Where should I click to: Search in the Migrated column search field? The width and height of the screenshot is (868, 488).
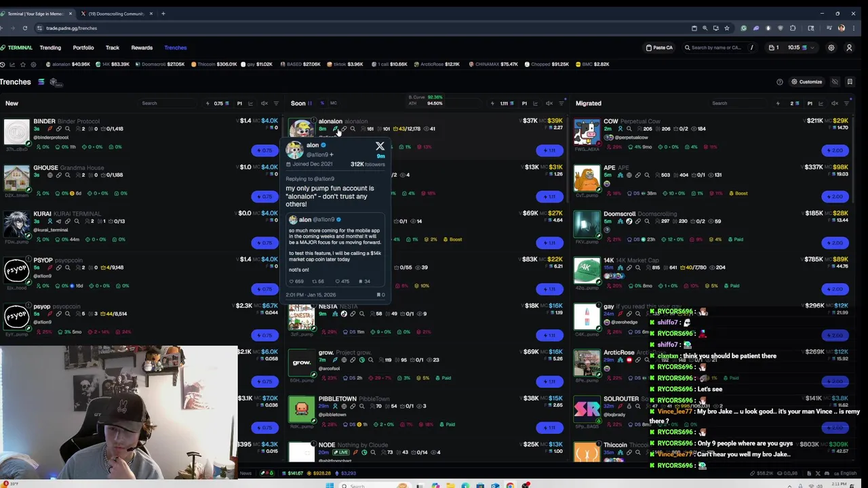[x=739, y=103]
